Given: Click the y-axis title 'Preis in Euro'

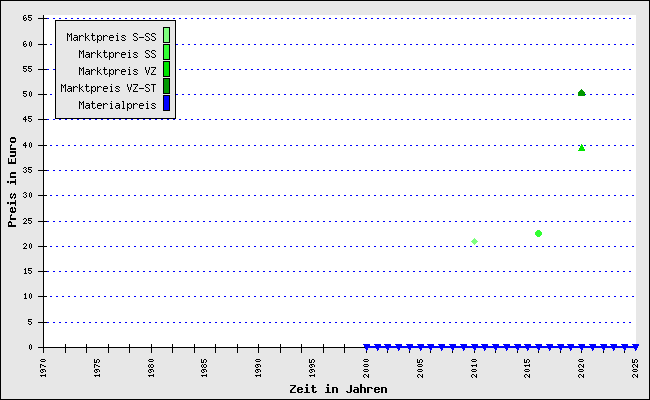Looking at the screenshot, I should (x=12, y=182).
